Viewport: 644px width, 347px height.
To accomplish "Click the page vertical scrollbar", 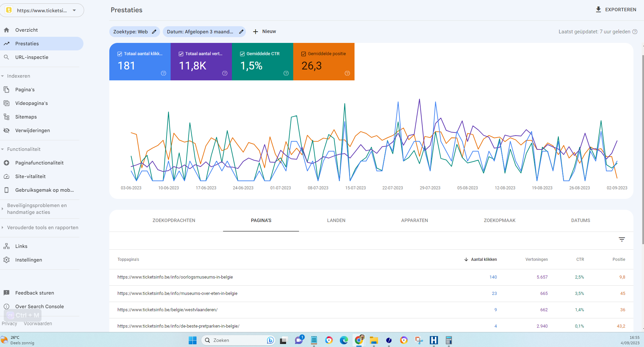I will pyautogui.click(x=643, y=149).
